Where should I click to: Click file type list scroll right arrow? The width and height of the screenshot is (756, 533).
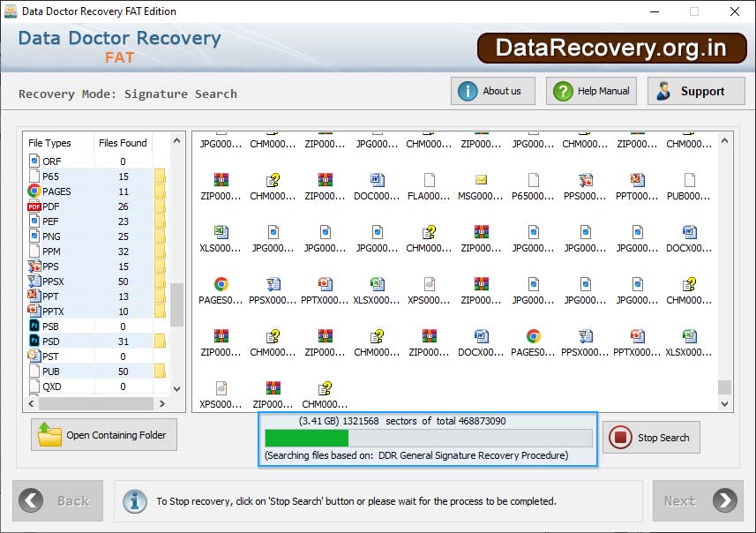[162, 404]
